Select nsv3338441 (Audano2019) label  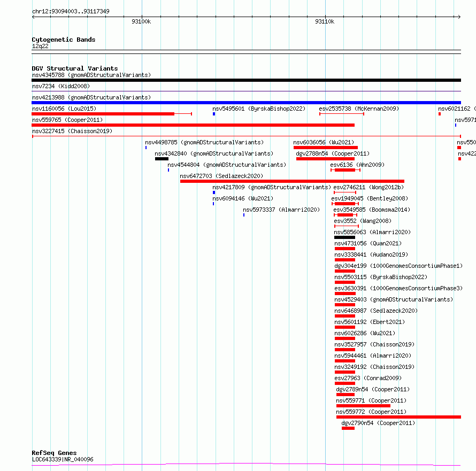[371, 254]
